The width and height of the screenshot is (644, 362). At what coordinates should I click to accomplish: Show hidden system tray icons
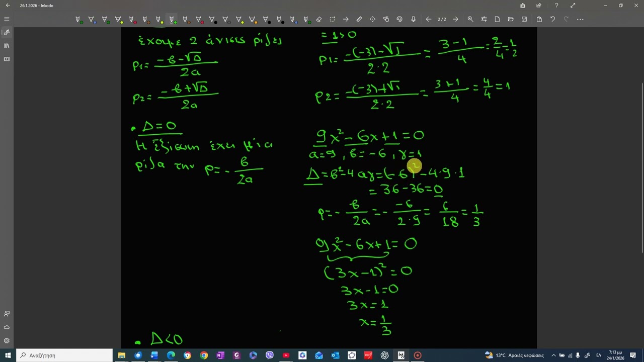coord(553,355)
